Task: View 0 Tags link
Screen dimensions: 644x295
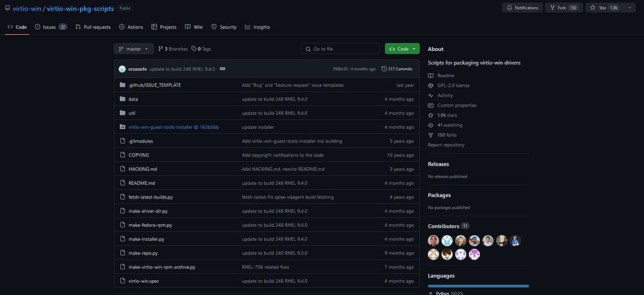Action: (x=201, y=49)
